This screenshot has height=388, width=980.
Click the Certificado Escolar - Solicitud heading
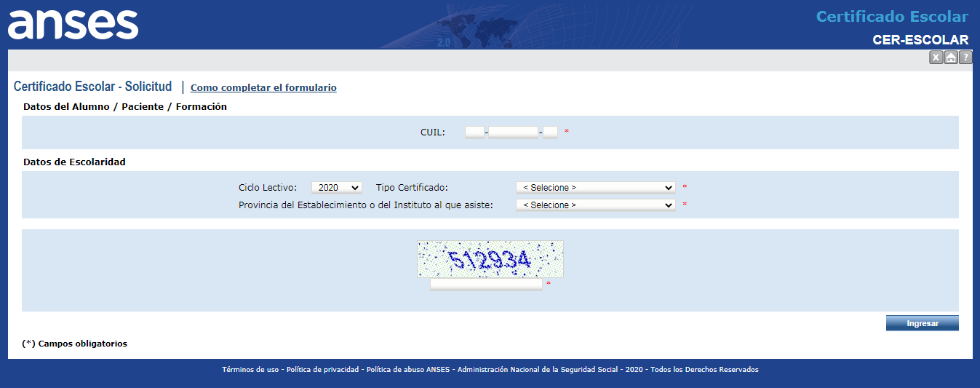[x=92, y=87]
